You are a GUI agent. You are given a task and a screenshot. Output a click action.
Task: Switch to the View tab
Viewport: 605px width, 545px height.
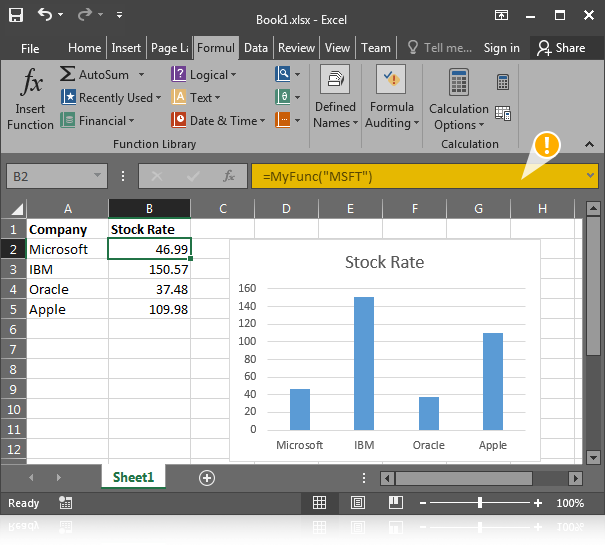[337, 48]
